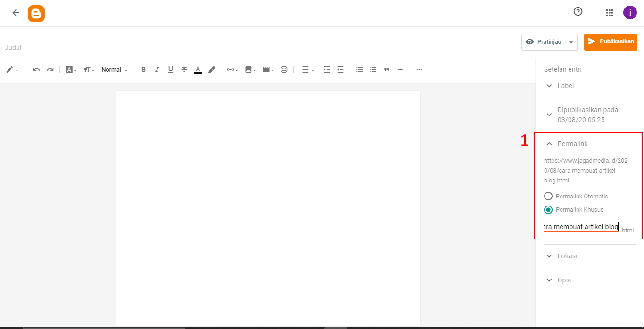Insert a horizontal rule divider

pos(400,69)
